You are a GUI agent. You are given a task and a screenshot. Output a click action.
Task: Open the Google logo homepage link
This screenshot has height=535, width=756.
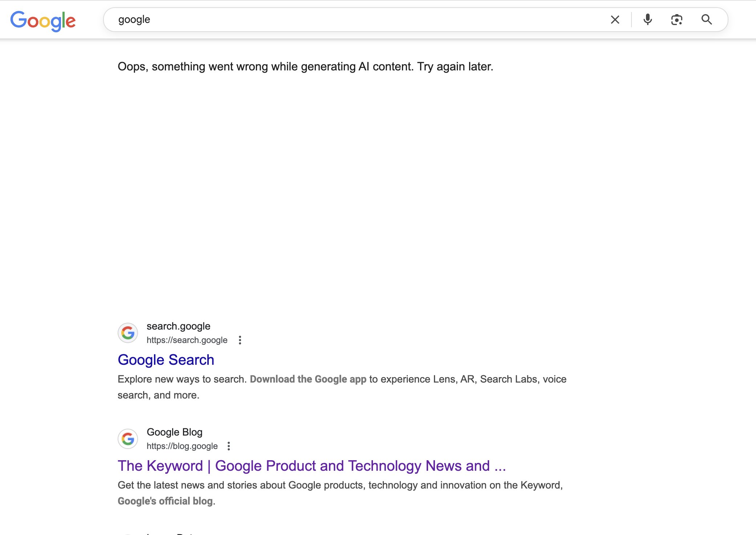pyautogui.click(x=43, y=21)
